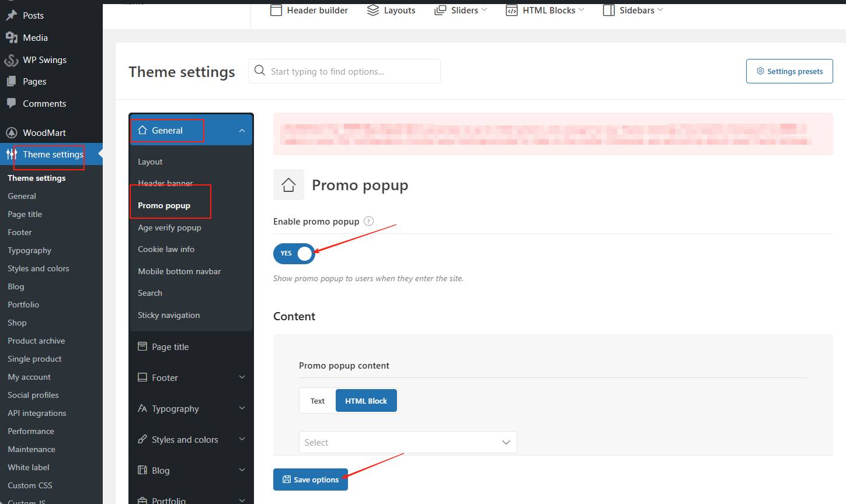Image resolution: width=846 pixels, height=504 pixels.
Task: Open the HTML block Select dropdown
Action: tap(408, 442)
